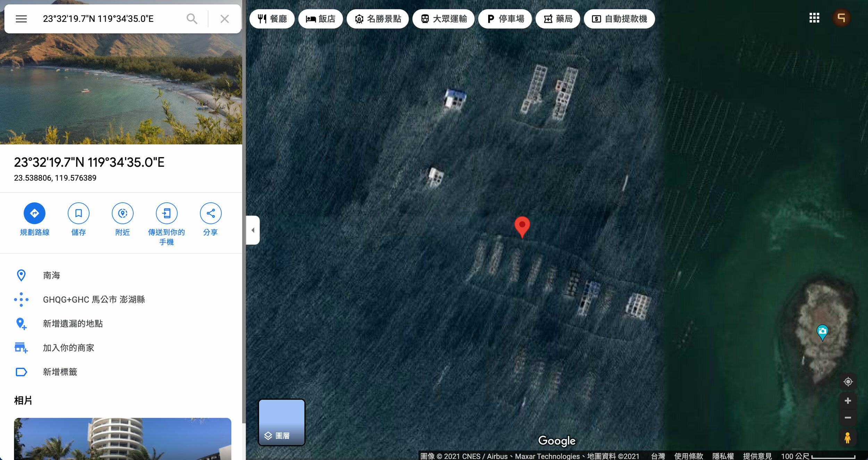868x460 pixels.
Task: Open the hamburger main menu
Action: tap(21, 19)
